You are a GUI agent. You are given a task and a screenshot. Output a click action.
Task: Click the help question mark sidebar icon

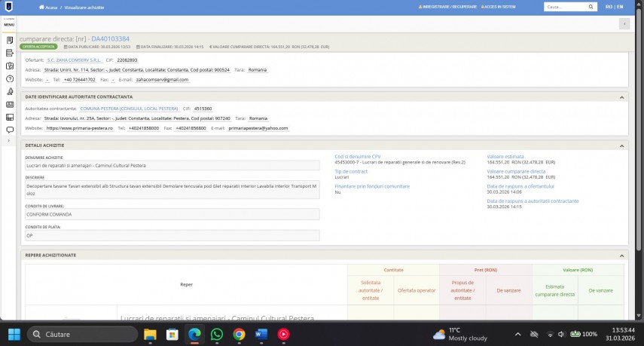click(x=9, y=78)
